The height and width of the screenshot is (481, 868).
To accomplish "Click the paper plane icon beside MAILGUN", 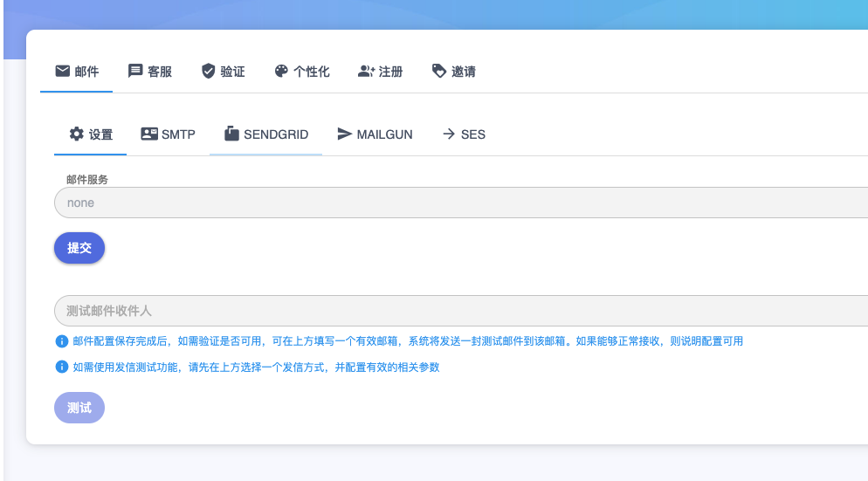I will tap(344, 134).
